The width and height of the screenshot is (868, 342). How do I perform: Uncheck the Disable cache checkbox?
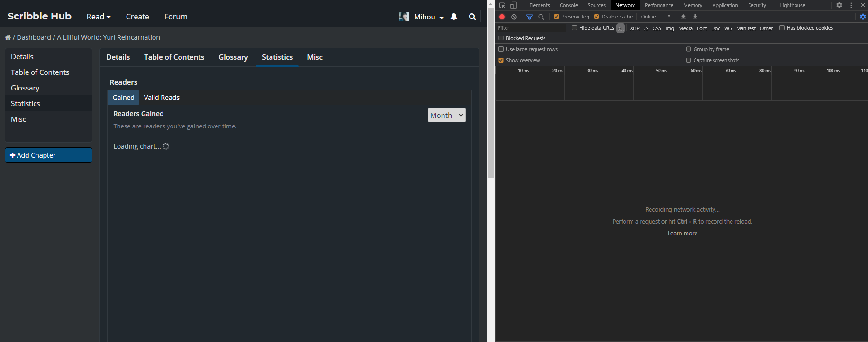(597, 17)
